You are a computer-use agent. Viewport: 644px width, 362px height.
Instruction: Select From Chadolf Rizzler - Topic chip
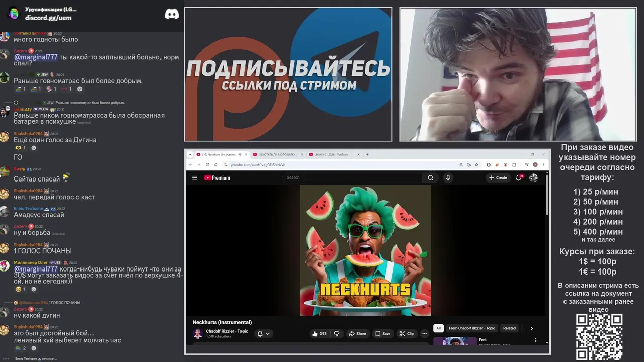472,328
